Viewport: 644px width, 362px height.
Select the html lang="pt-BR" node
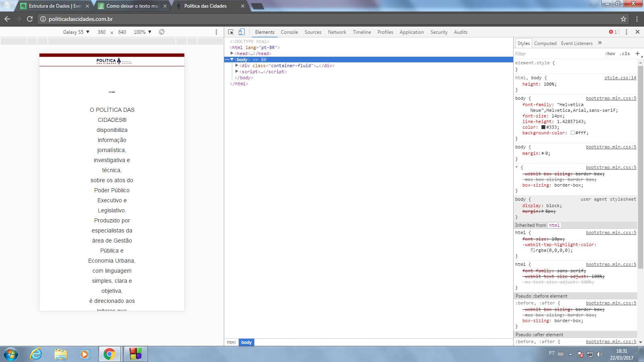pyautogui.click(x=255, y=47)
